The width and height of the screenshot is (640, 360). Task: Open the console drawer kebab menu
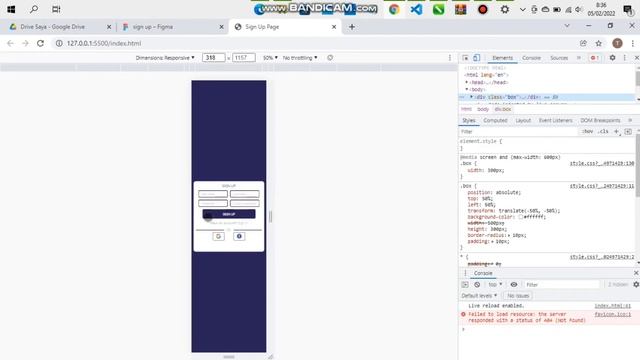(465, 273)
